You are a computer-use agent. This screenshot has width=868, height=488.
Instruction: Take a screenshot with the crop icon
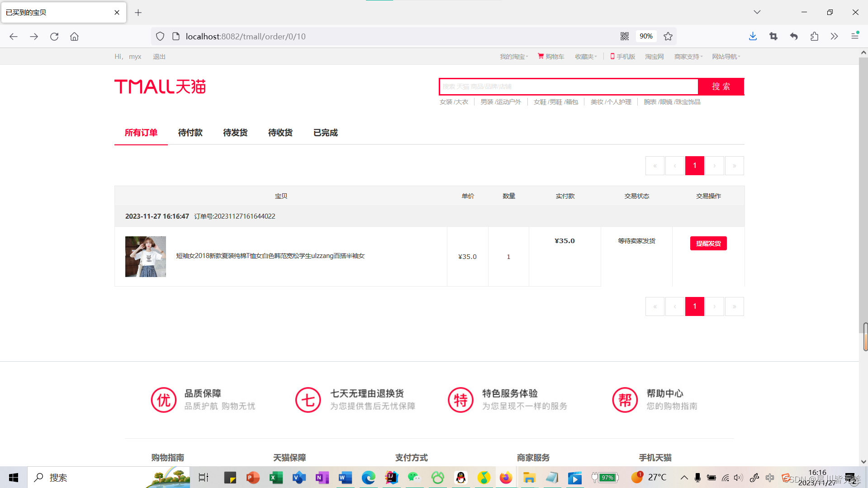tap(773, 36)
